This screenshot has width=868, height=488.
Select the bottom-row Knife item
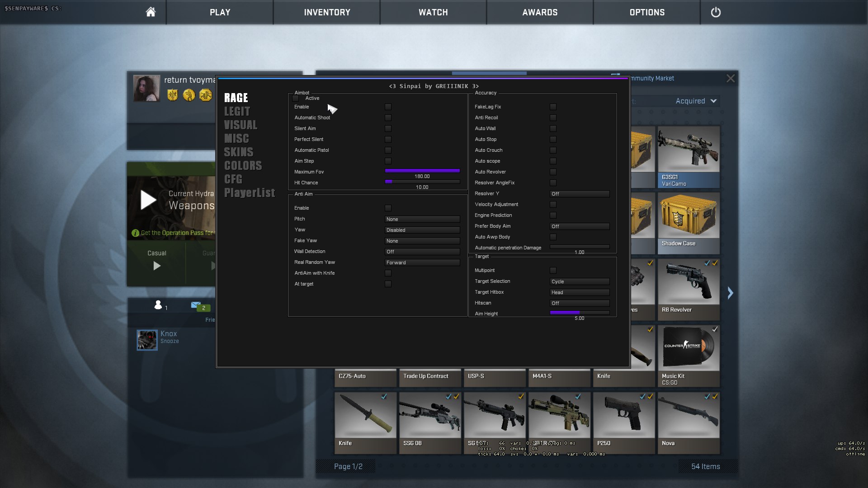click(x=365, y=423)
